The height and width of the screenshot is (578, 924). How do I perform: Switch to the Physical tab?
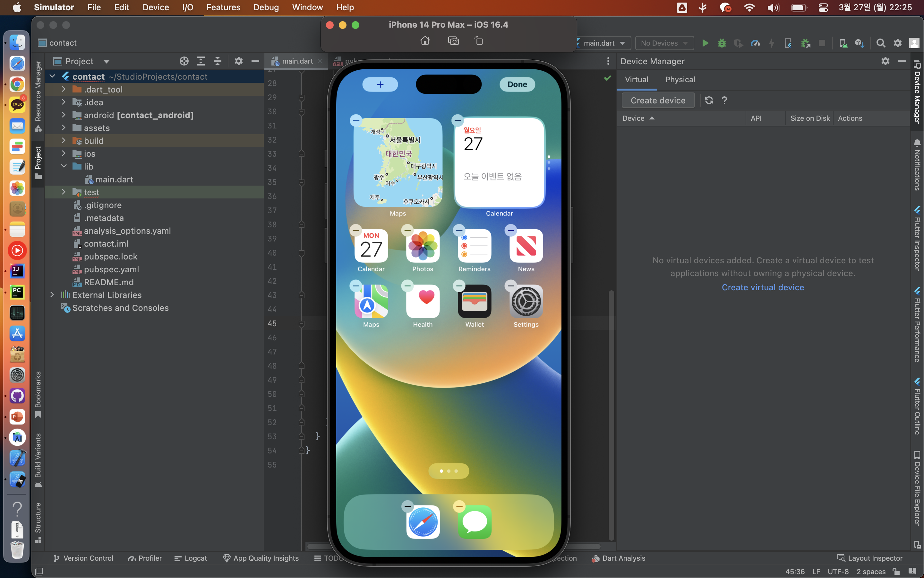click(x=680, y=80)
